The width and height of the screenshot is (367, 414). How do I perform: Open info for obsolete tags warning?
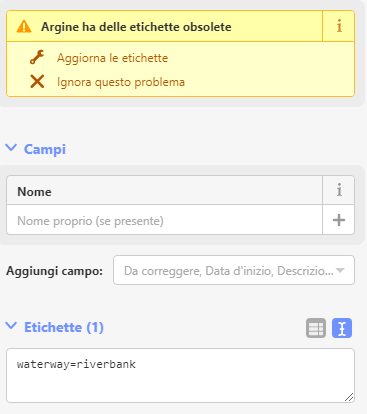pyautogui.click(x=339, y=26)
